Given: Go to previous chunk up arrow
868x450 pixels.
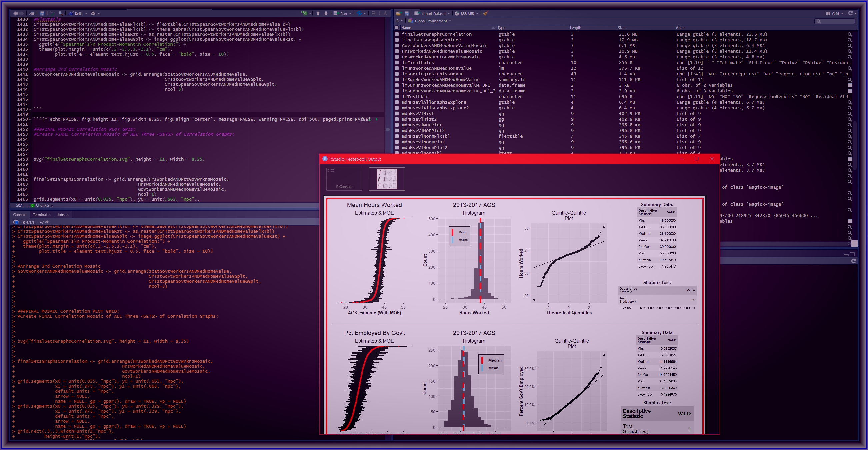Looking at the screenshot, I should click(318, 13).
